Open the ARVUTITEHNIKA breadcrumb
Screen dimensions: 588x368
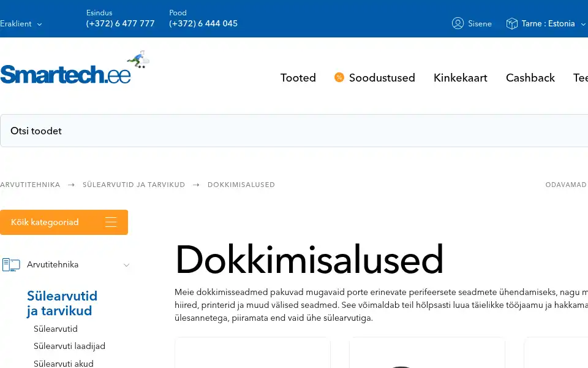tap(30, 185)
